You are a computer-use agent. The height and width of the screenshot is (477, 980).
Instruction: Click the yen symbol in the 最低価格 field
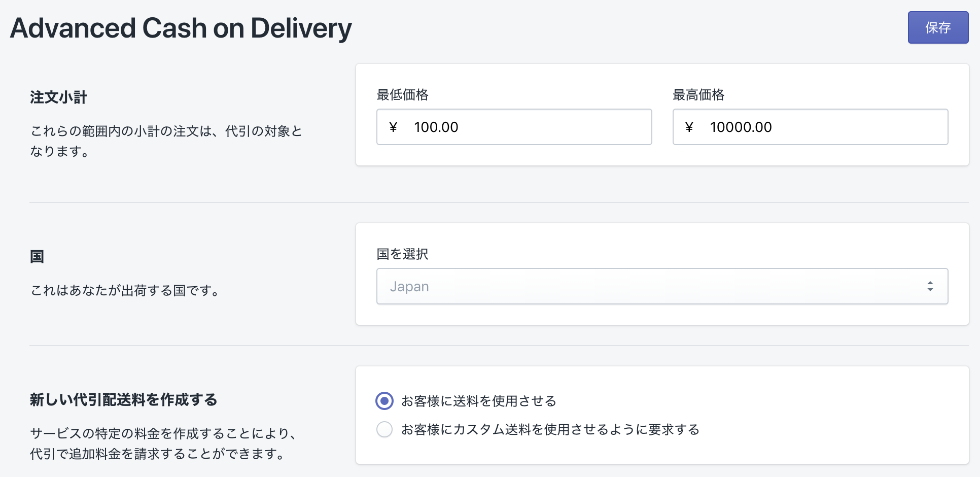pos(393,127)
